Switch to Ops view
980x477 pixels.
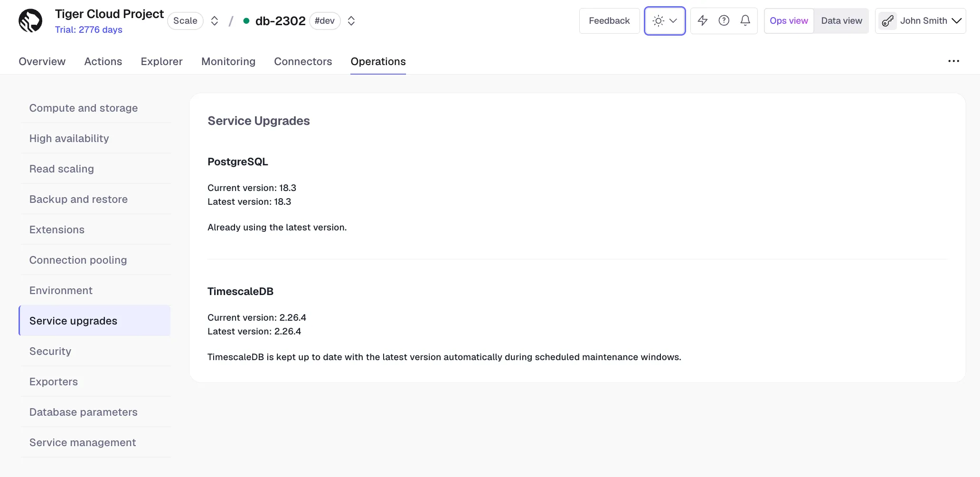pyautogui.click(x=789, y=21)
